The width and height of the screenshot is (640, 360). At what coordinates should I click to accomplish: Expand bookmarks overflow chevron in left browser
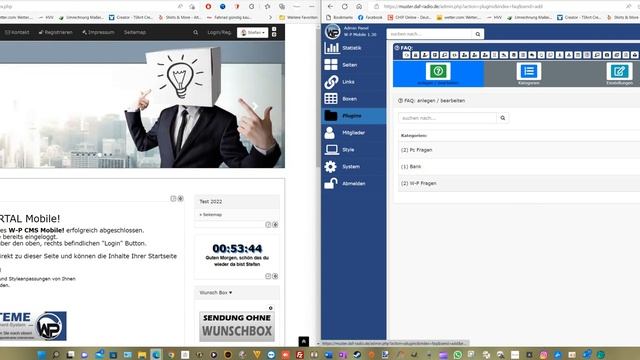tap(270, 18)
